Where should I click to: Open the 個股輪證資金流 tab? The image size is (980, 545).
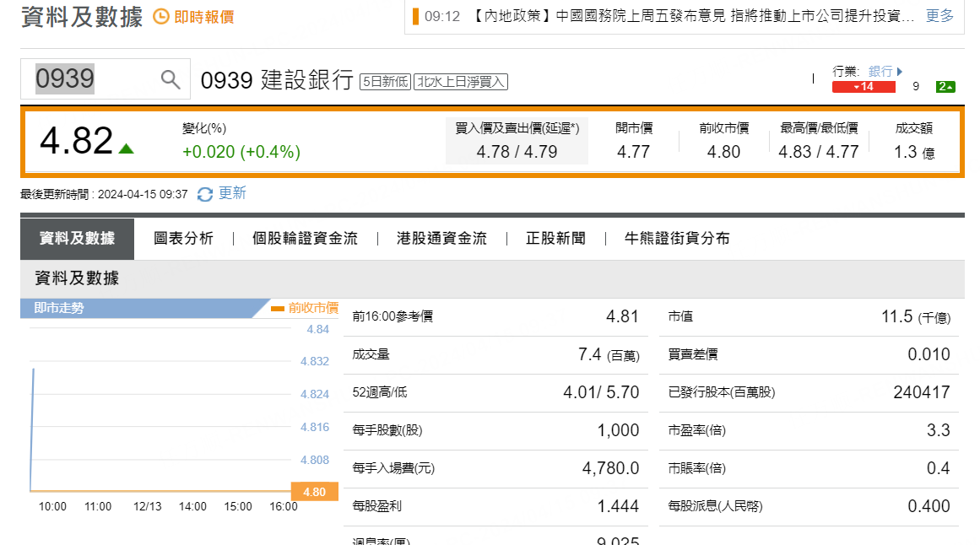click(x=305, y=239)
